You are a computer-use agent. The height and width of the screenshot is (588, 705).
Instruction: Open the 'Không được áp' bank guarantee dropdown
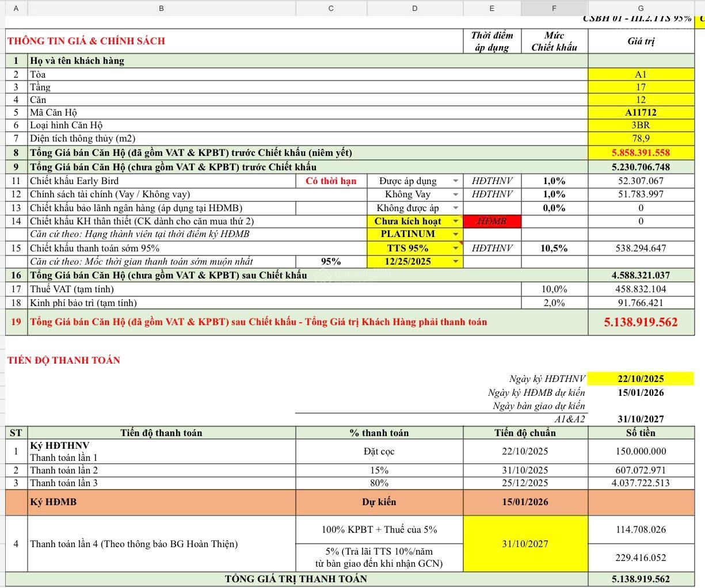(455, 208)
